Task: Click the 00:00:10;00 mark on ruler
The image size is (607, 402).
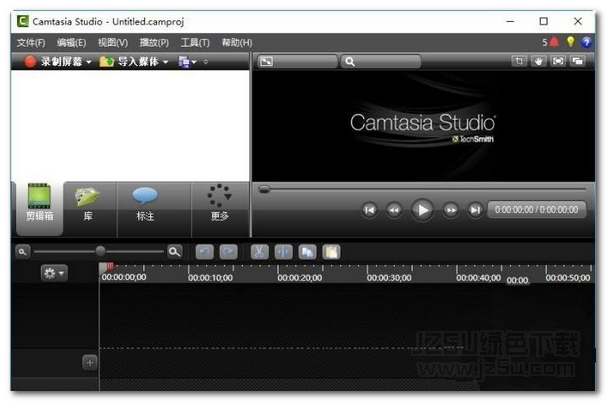Action: coord(210,278)
